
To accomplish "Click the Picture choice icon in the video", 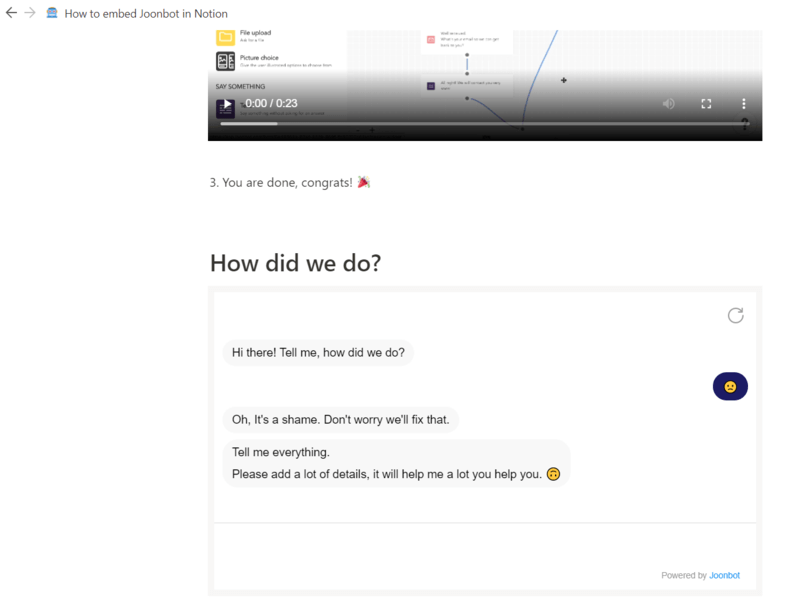I will coord(225,61).
